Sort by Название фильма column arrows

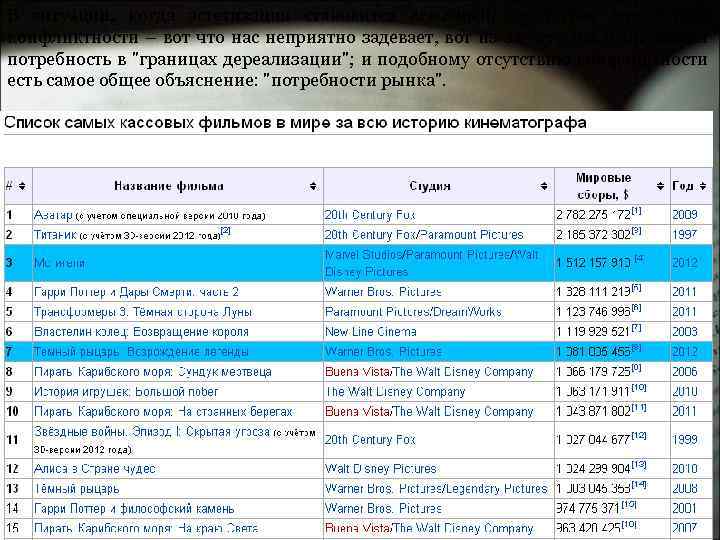[x=313, y=186]
